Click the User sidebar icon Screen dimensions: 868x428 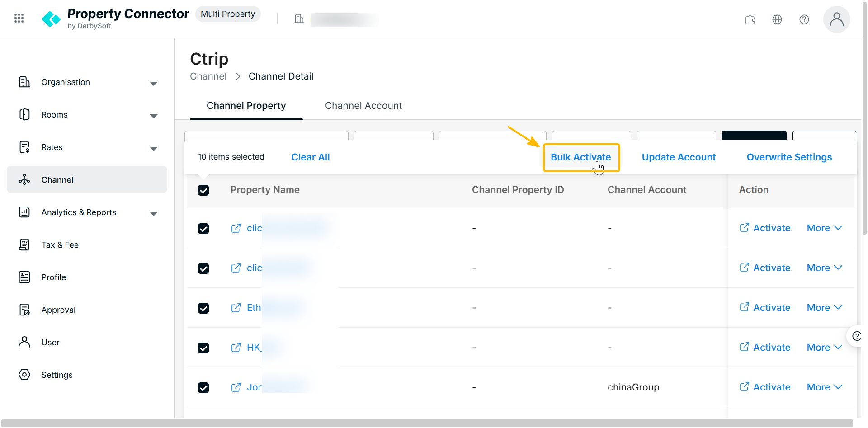click(24, 342)
